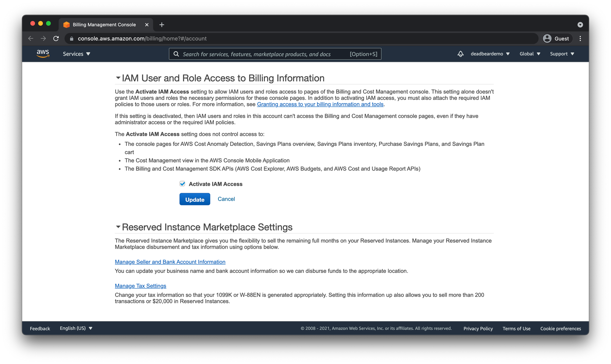Viewport: 611px width, 364px height.
Task: Click the browser back arrow
Action: coord(31,38)
